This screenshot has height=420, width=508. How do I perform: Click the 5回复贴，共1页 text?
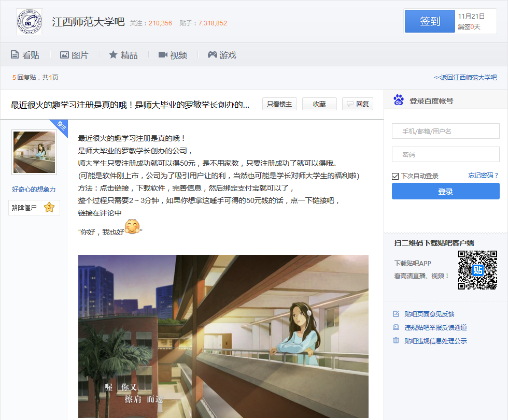point(35,77)
